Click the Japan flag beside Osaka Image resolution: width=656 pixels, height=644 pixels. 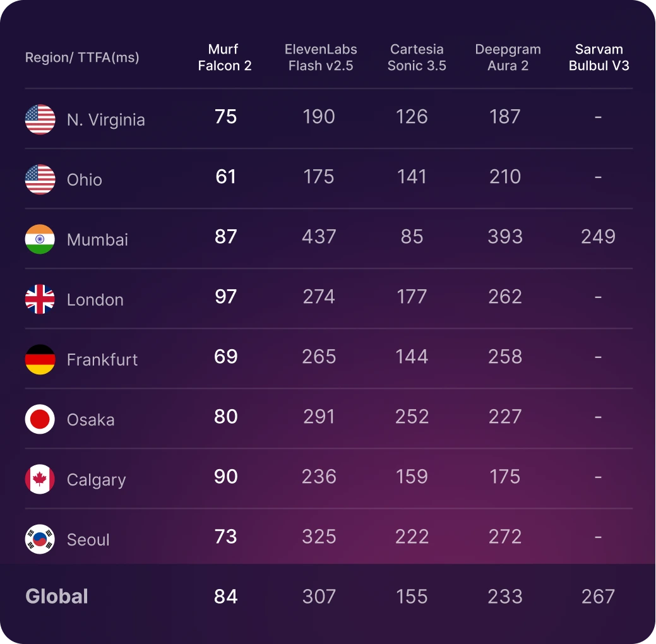pyautogui.click(x=40, y=419)
